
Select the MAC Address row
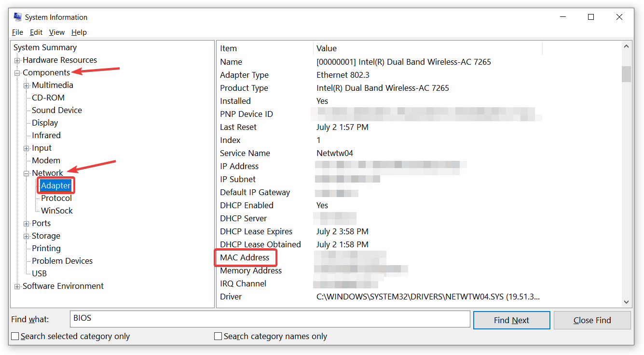click(x=419, y=257)
